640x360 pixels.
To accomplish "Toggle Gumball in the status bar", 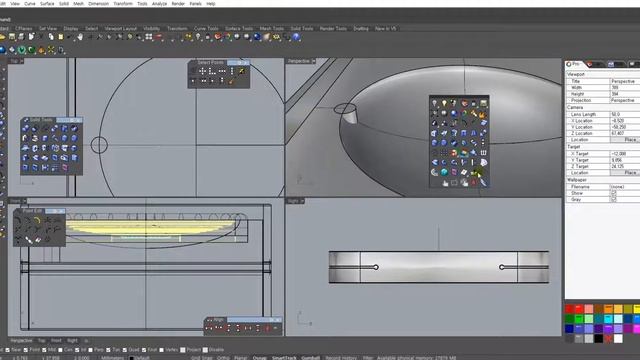I will (310, 358).
